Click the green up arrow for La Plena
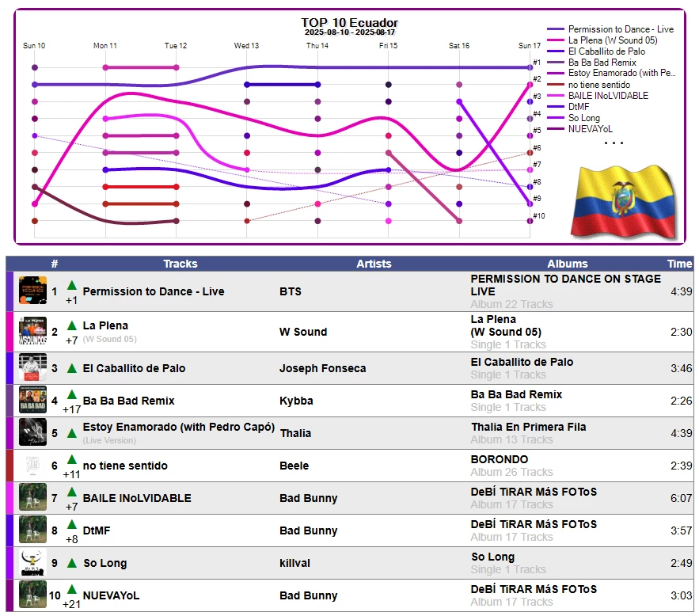The image size is (699, 616). click(x=72, y=326)
